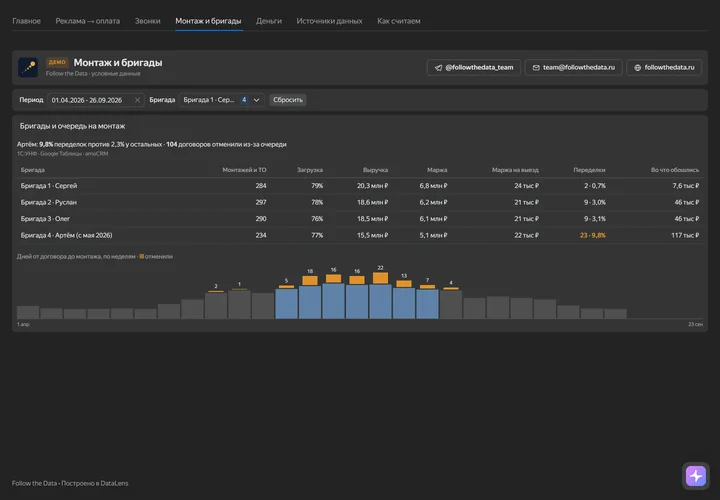This screenshot has width=720, height=500.
Task: Select row Бригада 3 · Олег
Action: [x=360, y=219]
